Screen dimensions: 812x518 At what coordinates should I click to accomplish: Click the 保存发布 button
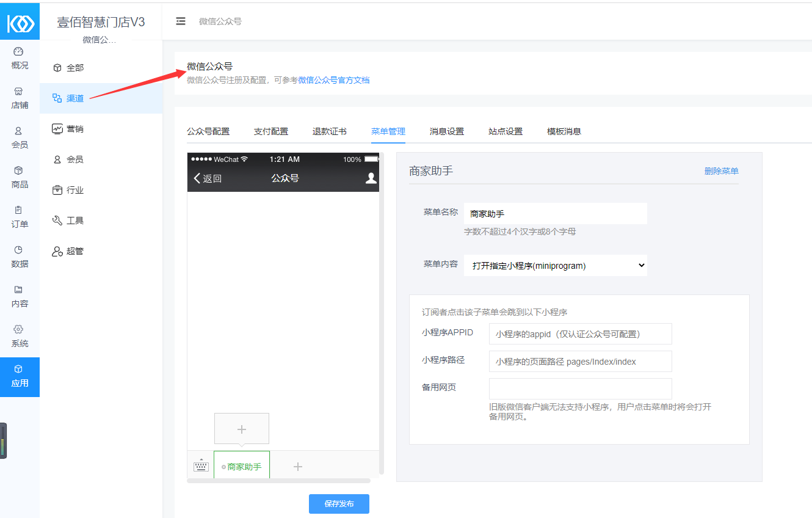339,504
